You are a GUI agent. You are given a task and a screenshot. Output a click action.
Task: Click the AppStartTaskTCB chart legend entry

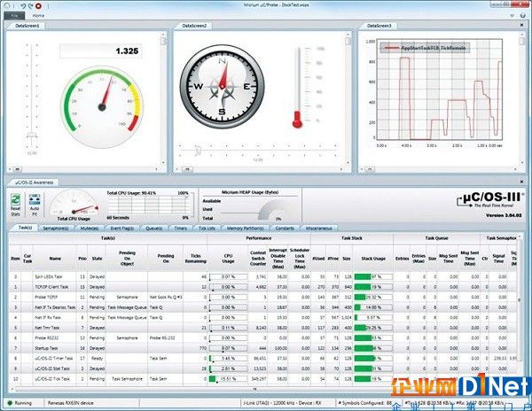click(425, 48)
